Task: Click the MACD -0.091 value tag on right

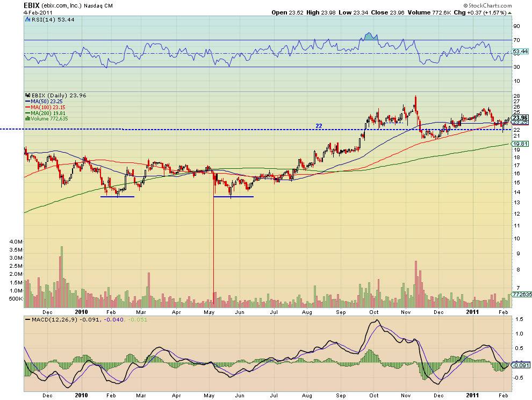Action: click(521, 366)
